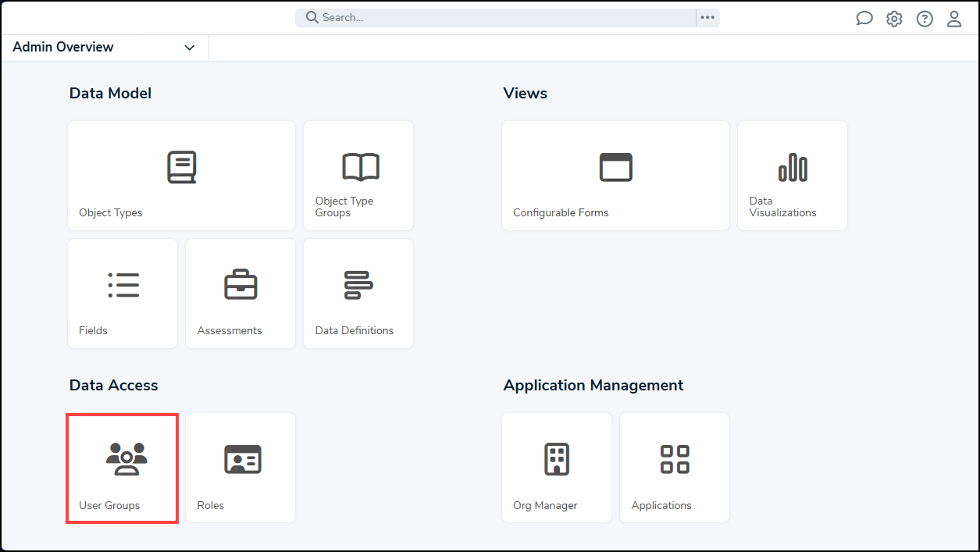Open the user profile menu
Screen dimensions: 980x552
click(x=954, y=19)
